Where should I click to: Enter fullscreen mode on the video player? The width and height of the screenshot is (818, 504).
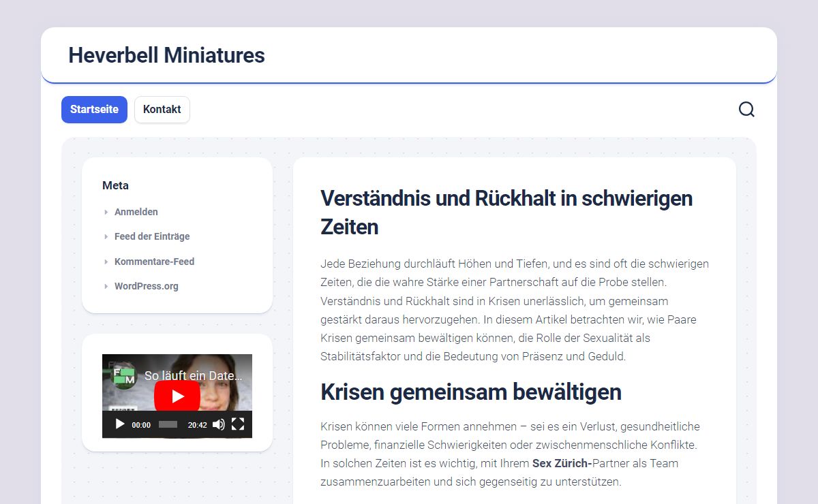click(x=238, y=424)
